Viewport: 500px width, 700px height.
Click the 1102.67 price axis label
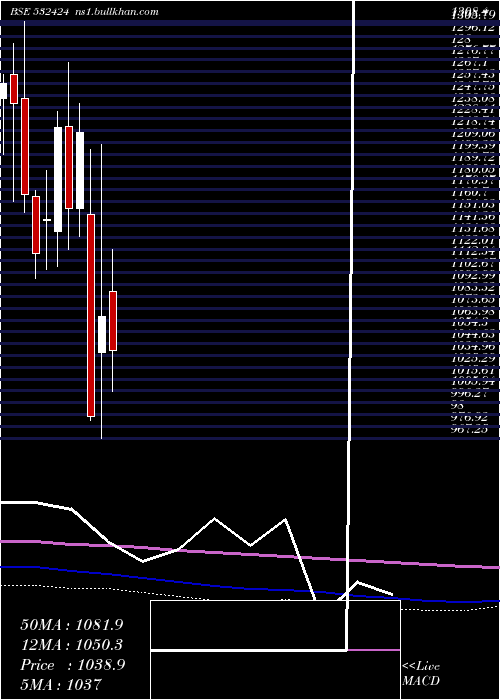[x=473, y=264]
